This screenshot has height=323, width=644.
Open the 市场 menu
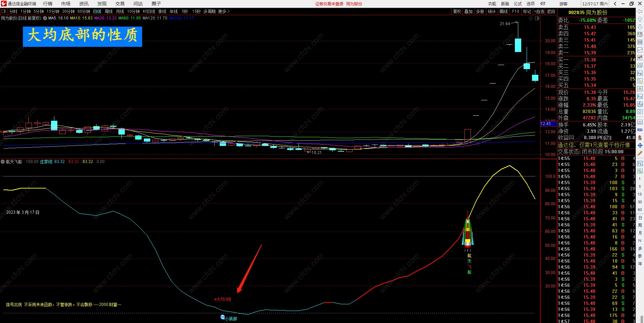click(66, 4)
